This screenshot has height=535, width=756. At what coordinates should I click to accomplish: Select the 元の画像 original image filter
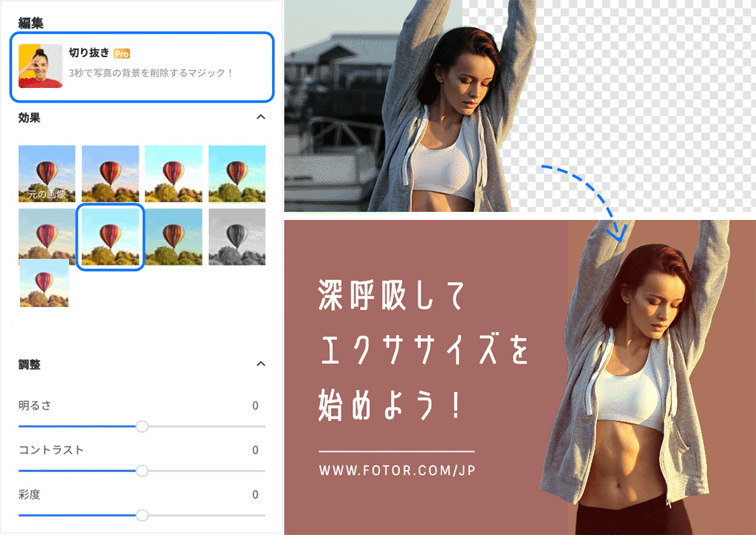point(46,173)
